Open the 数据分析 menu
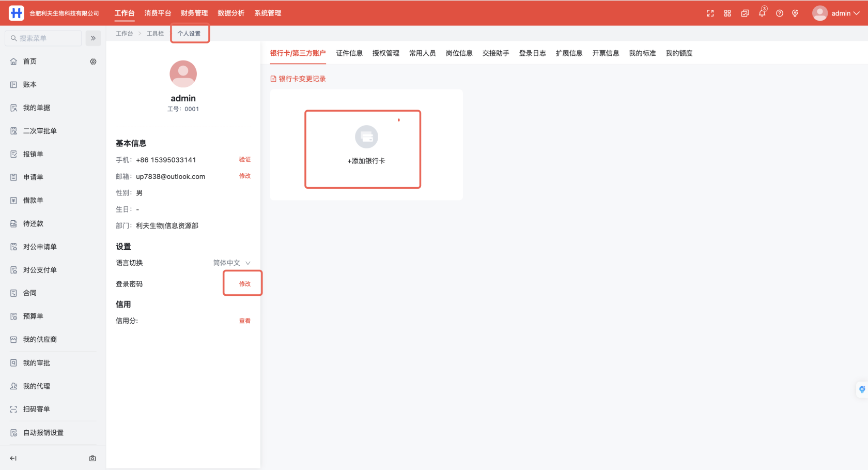Image resolution: width=868 pixels, height=470 pixels. click(x=231, y=13)
